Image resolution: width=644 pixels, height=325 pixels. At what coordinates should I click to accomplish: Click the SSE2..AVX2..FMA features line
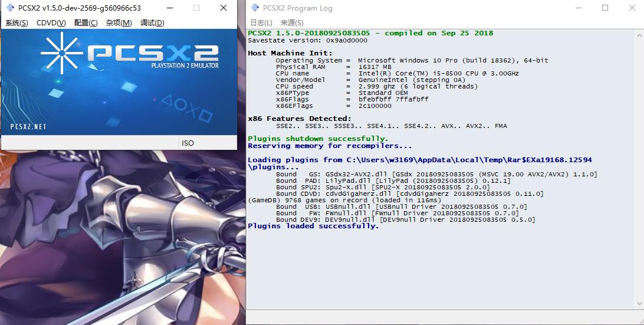click(x=392, y=126)
